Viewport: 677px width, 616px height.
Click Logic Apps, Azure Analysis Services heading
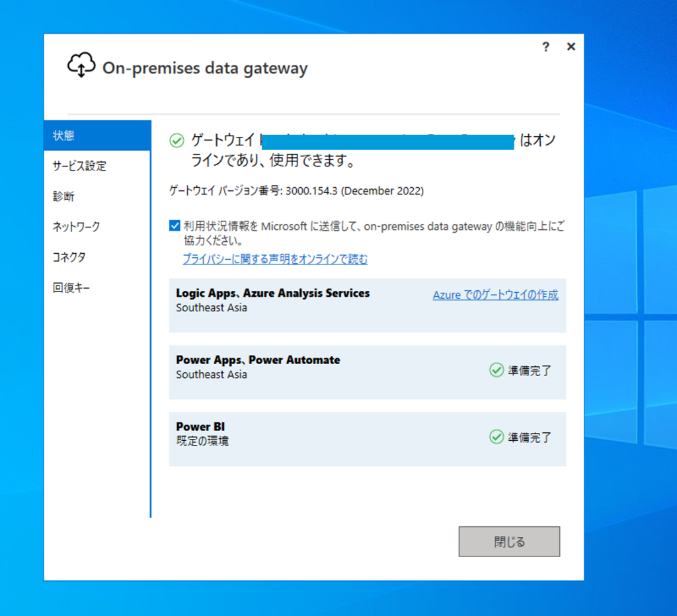tap(273, 293)
